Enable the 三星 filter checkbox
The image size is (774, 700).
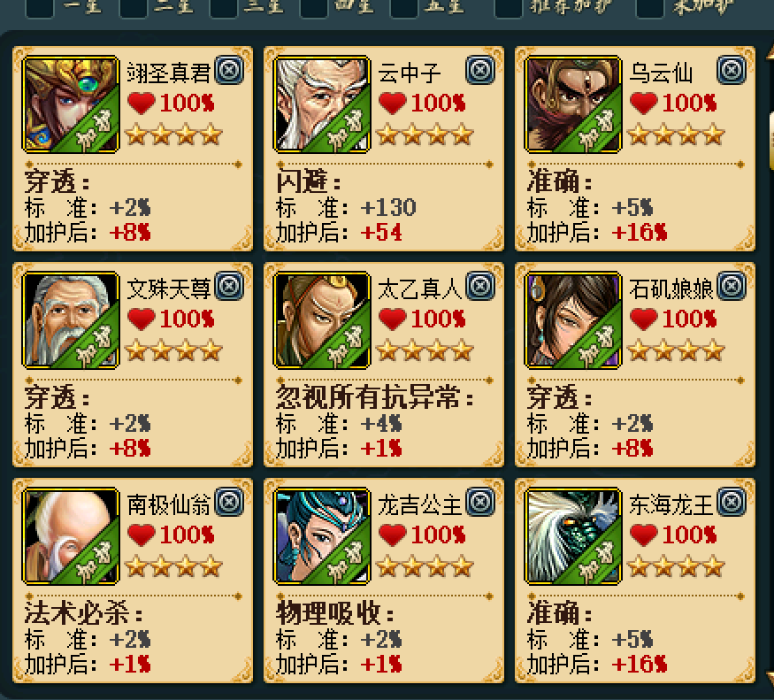coord(223,8)
